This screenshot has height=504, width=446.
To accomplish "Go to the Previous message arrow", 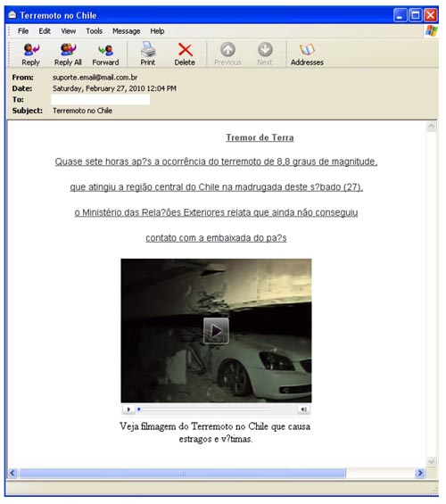I will point(227,54).
